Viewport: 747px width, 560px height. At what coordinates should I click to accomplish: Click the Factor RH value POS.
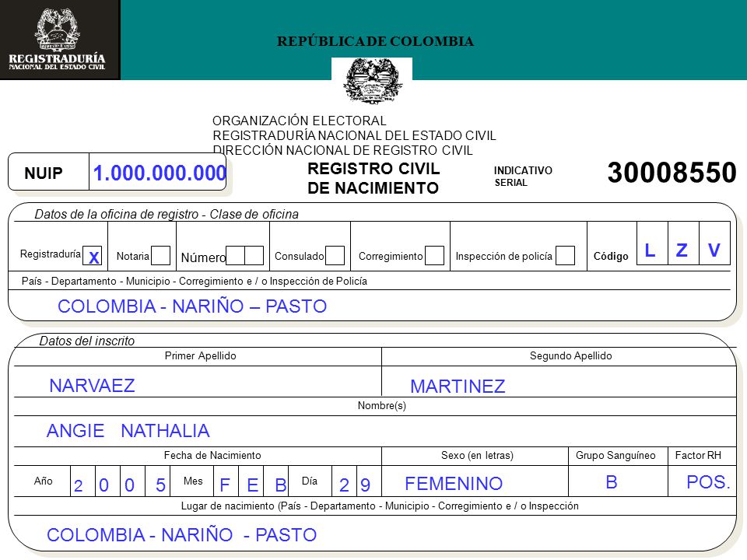coord(708,482)
